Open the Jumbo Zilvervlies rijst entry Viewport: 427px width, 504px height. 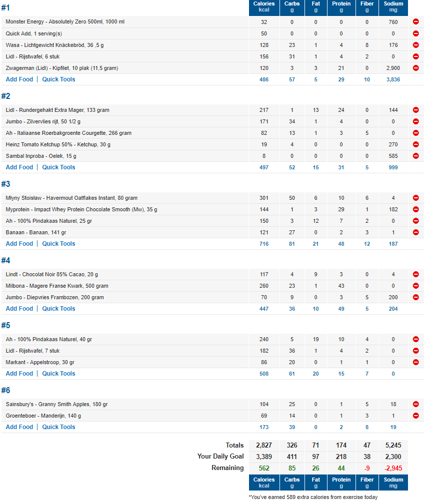pos(43,121)
